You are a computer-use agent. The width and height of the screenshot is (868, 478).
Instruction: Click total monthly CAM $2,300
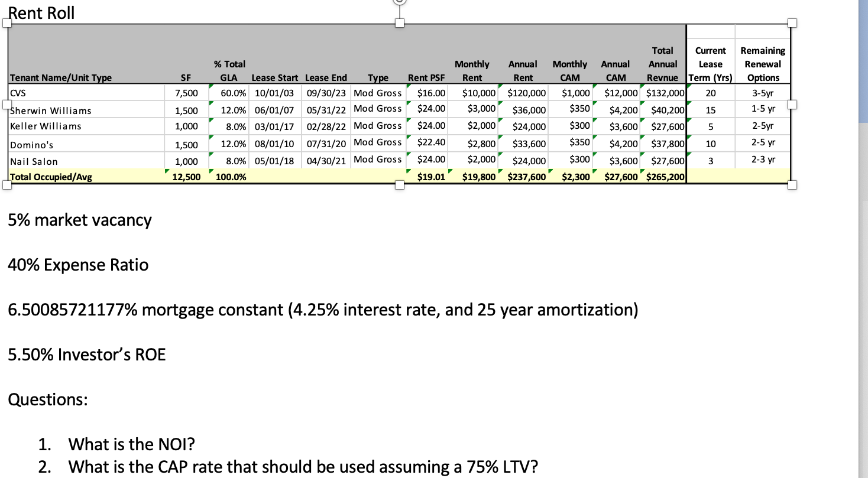point(575,176)
